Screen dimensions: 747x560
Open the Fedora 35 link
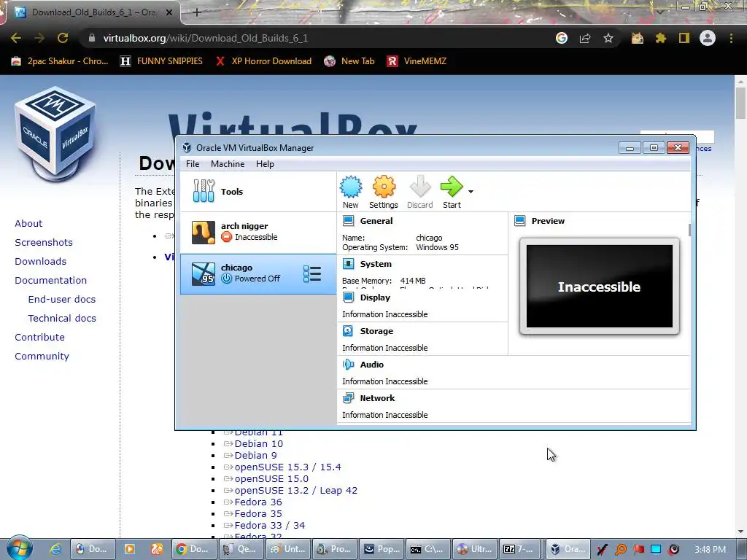pos(258,514)
